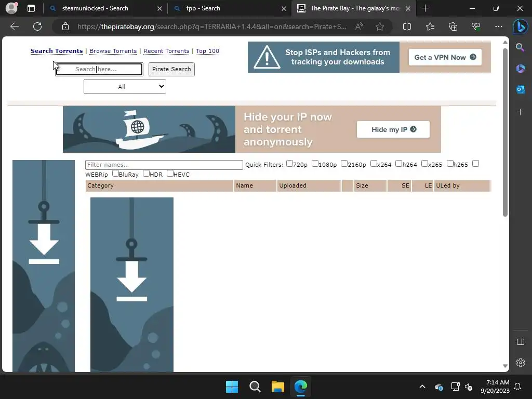532x399 pixels.
Task: Toggle split screen icon
Action: click(x=407, y=26)
